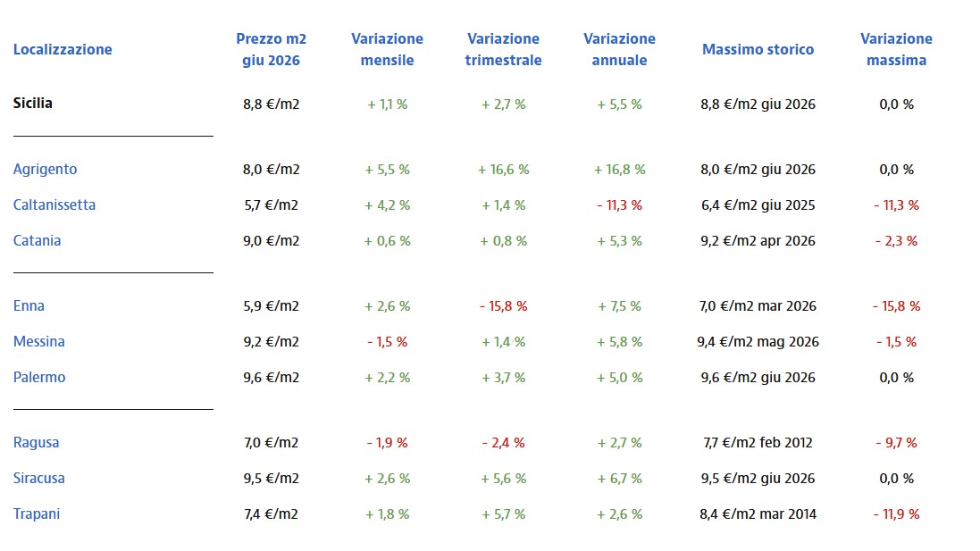Open the Agrigento location link
980x551 pixels.
(x=45, y=170)
